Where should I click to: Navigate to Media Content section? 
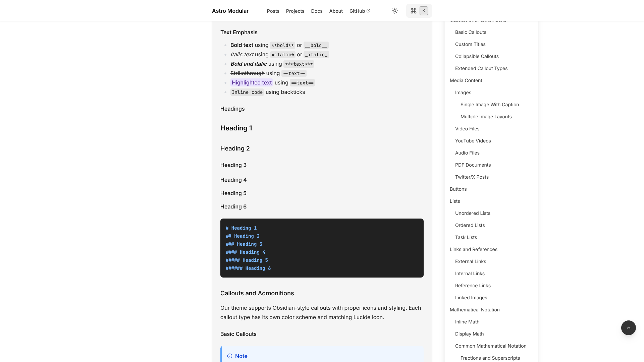click(466, 80)
